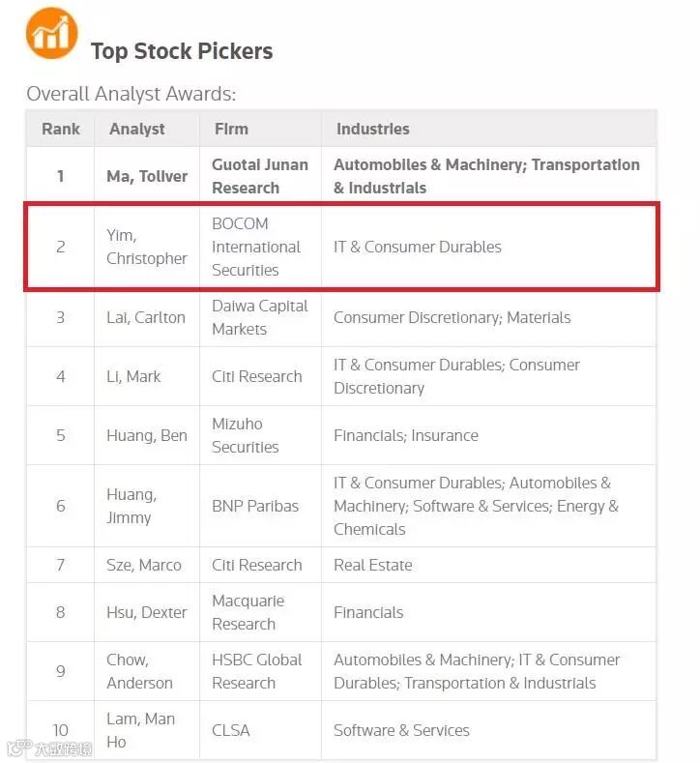Viewport: 700px width, 763px height.
Task: Select HSBC Global Research cell
Action: tap(256, 671)
